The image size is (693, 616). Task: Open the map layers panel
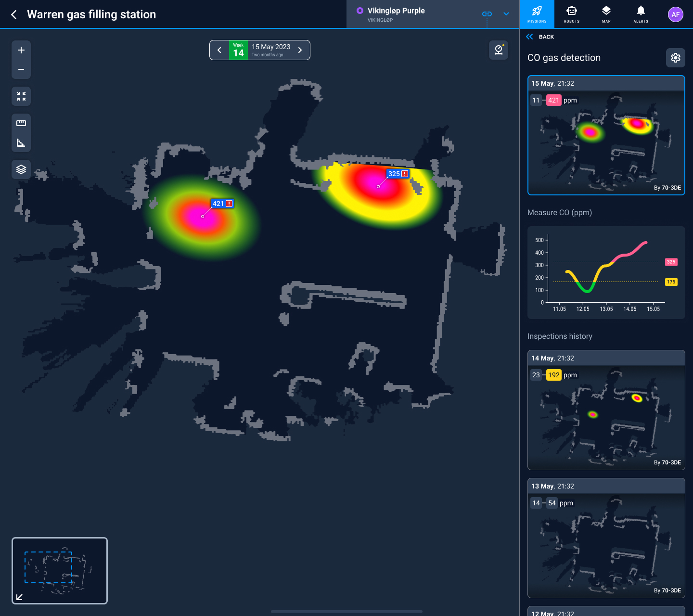click(21, 169)
